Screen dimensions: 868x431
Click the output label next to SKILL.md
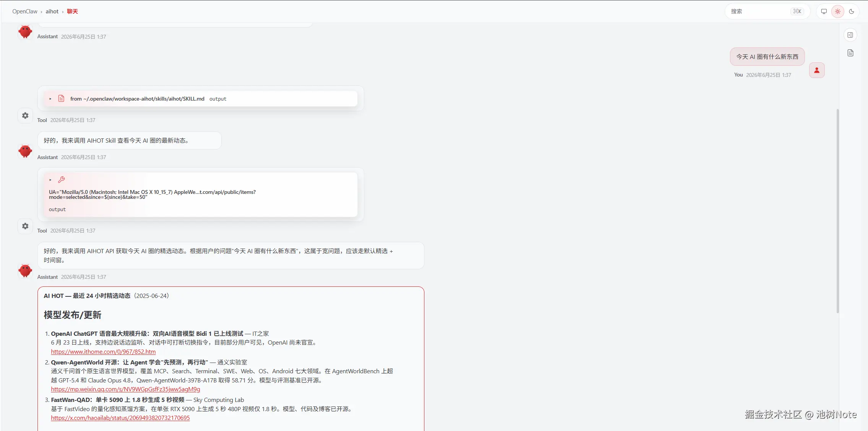click(218, 99)
